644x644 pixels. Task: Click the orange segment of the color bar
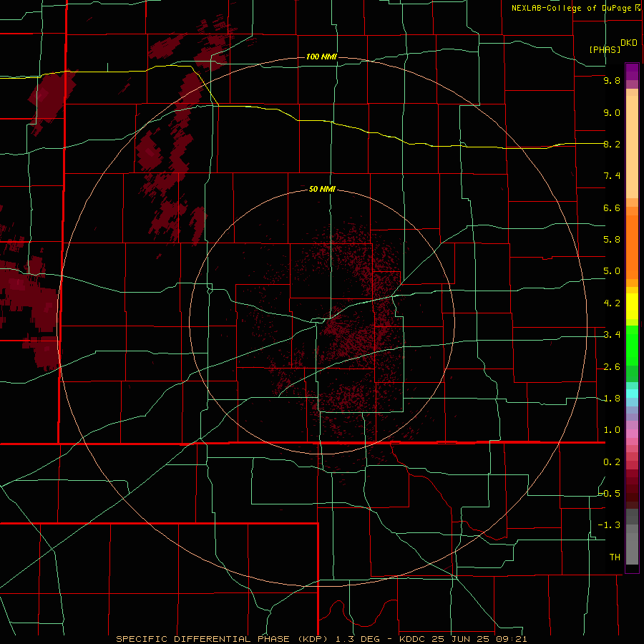click(632, 246)
